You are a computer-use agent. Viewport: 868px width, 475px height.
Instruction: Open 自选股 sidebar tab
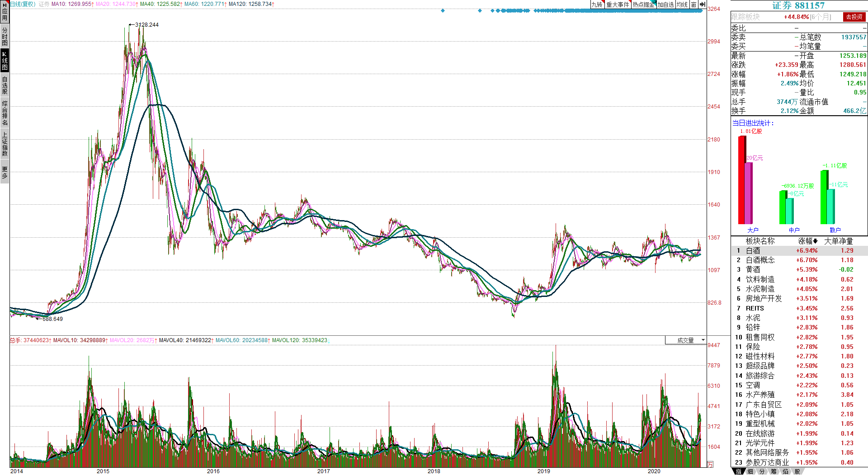tap(5, 85)
